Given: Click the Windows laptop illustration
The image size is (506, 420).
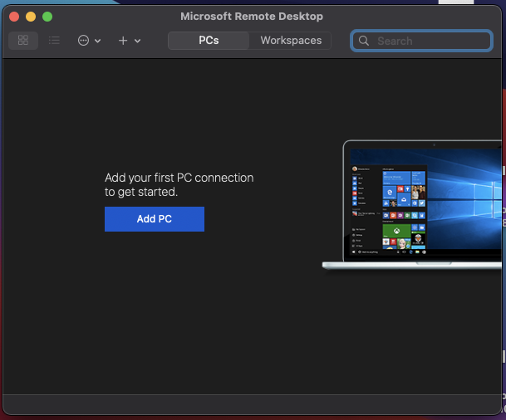Looking at the screenshot, I should (414, 205).
